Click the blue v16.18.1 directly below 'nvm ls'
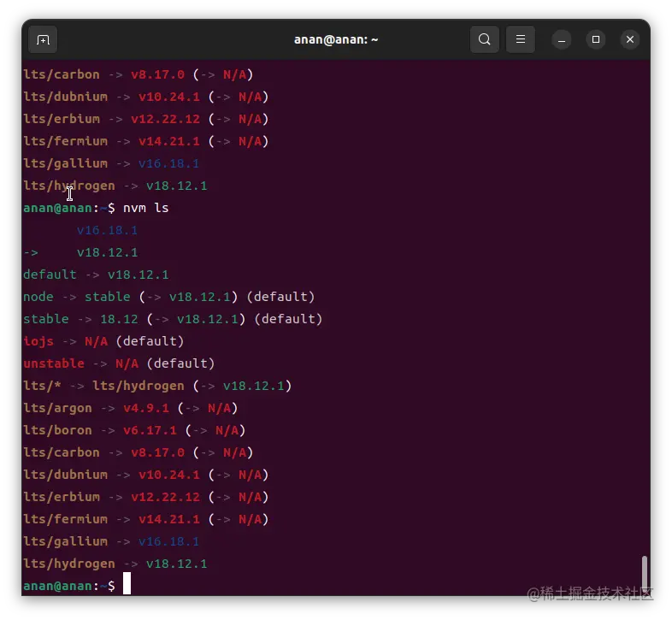Image resolution: width=672 pixels, height=620 pixels. coord(108,230)
